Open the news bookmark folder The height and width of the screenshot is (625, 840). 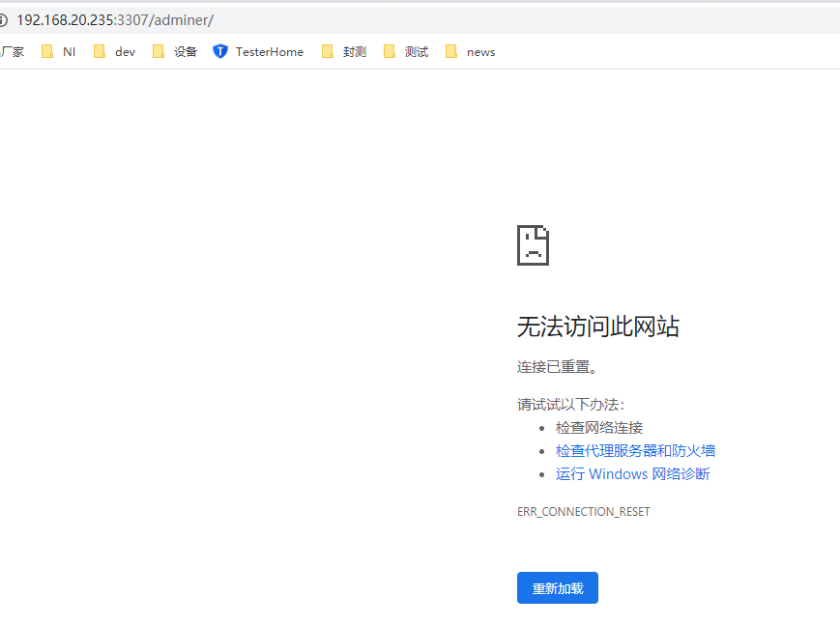(x=471, y=52)
